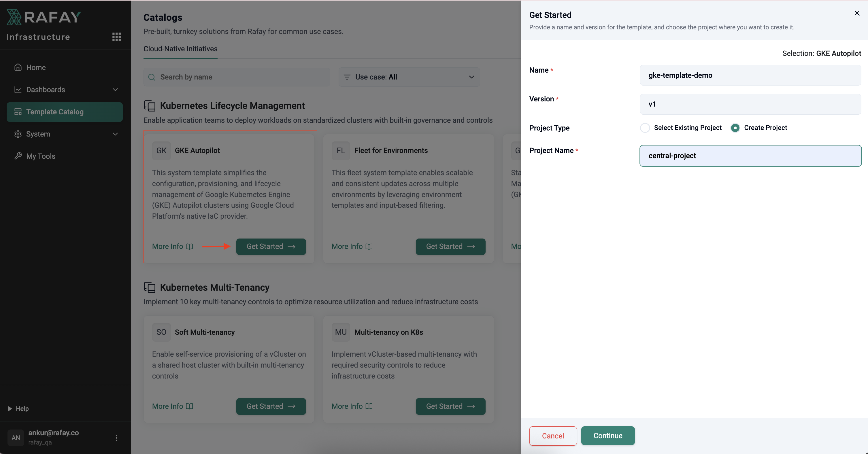Click the Cancel button
The height and width of the screenshot is (454, 868).
click(x=553, y=436)
